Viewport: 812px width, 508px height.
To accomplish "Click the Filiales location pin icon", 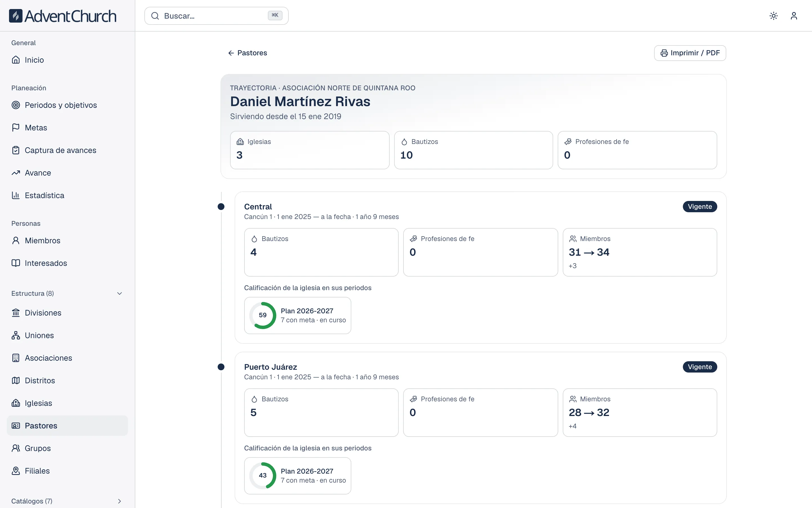I will click(16, 471).
